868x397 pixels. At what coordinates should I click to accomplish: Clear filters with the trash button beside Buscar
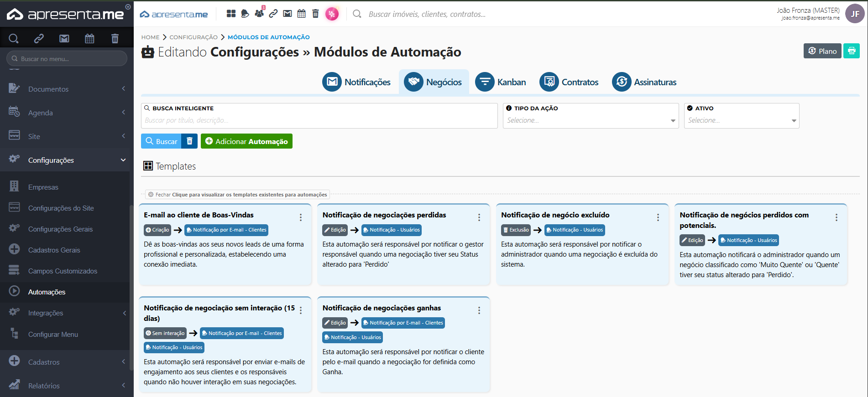click(189, 141)
